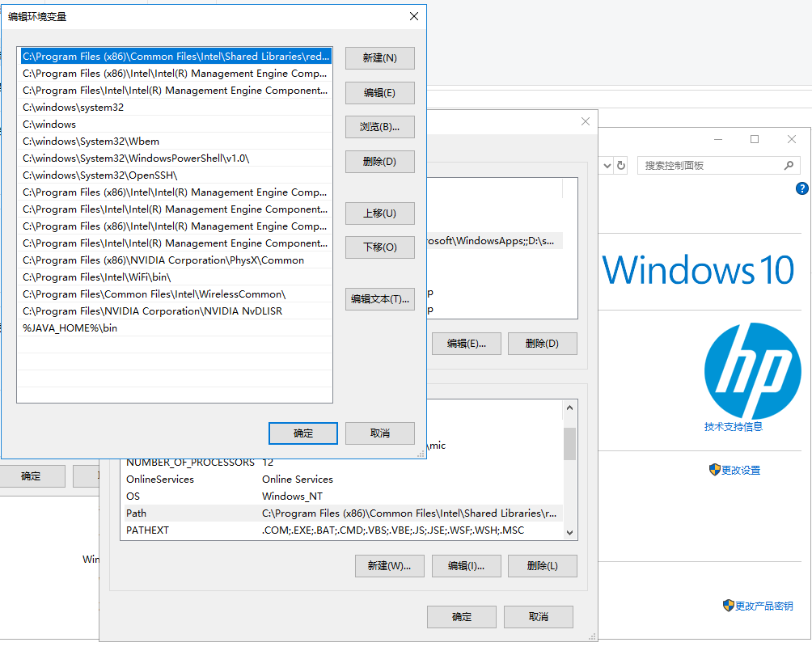812x655 pixels.
Task: Click the 编辑(E) button in edit dialog
Action: point(379,93)
